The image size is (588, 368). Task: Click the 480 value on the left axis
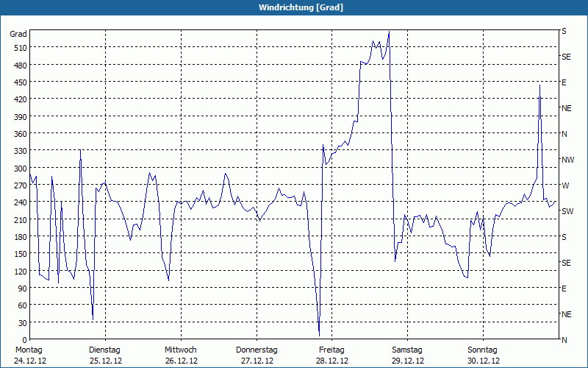click(21, 66)
